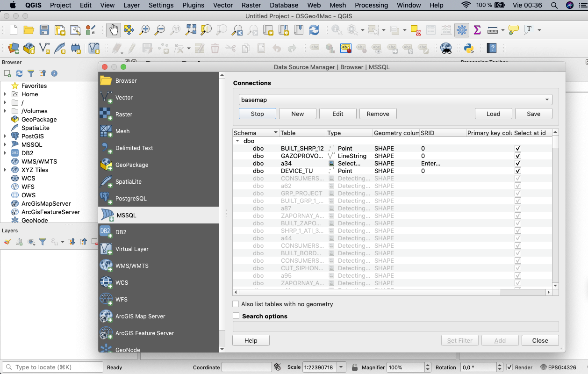Click the Stop button
The width and height of the screenshot is (588, 374).
coord(257,114)
